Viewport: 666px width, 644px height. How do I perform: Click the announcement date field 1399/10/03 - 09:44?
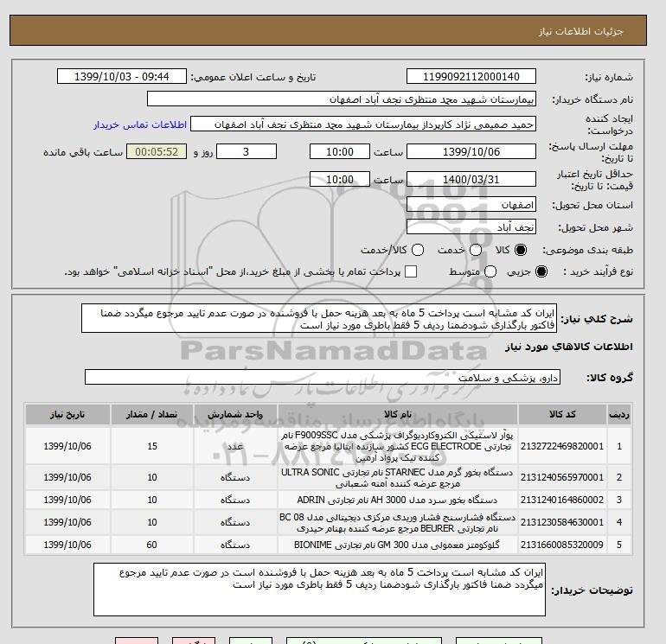pyautogui.click(x=121, y=76)
